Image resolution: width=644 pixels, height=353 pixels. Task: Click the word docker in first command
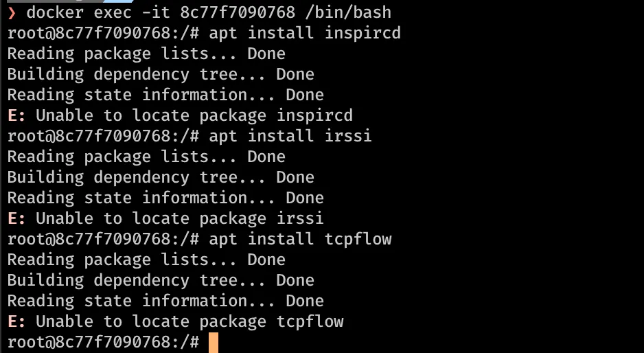pyautogui.click(x=55, y=12)
